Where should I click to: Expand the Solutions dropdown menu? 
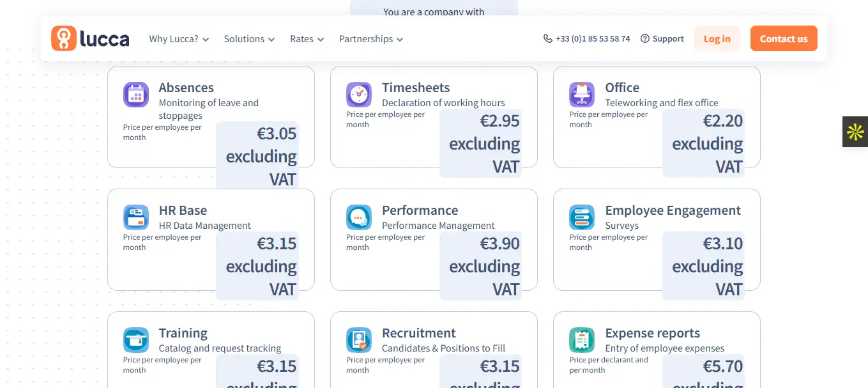(x=249, y=39)
